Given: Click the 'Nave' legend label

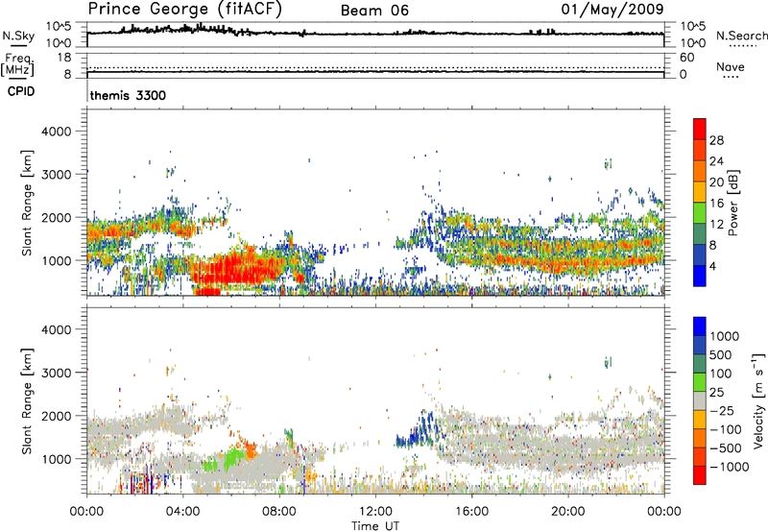Looking at the screenshot, I should coord(731,66).
